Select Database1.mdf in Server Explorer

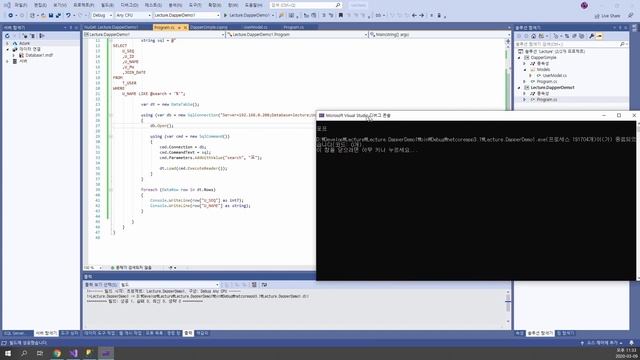pos(39,55)
